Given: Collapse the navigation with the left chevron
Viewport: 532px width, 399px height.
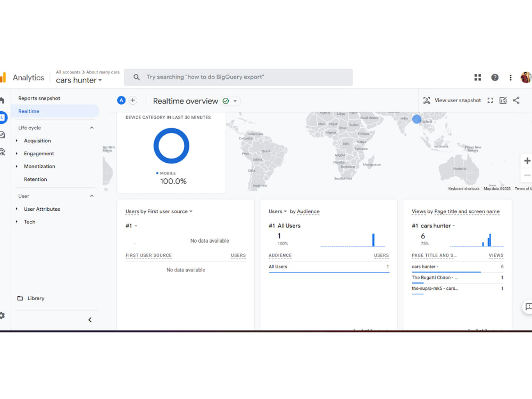Looking at the screenshot, I should [90, 320].
